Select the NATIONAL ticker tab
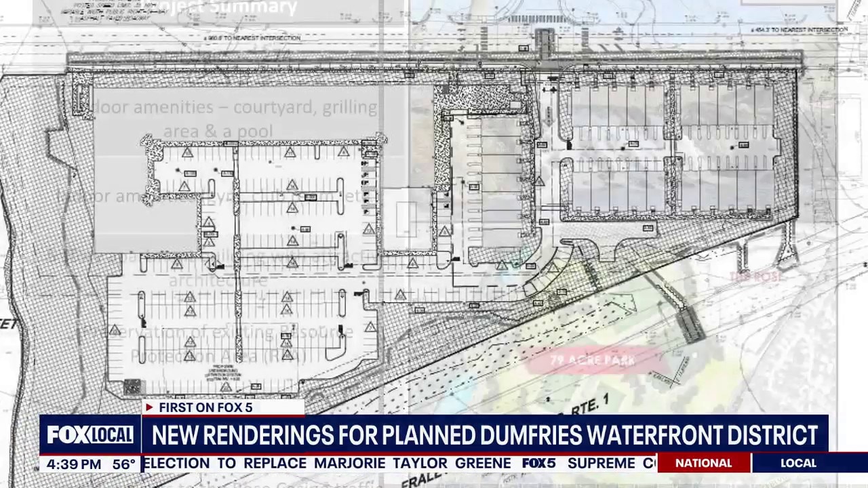Screen dimensions: 868x488 (x=703, y=464)
